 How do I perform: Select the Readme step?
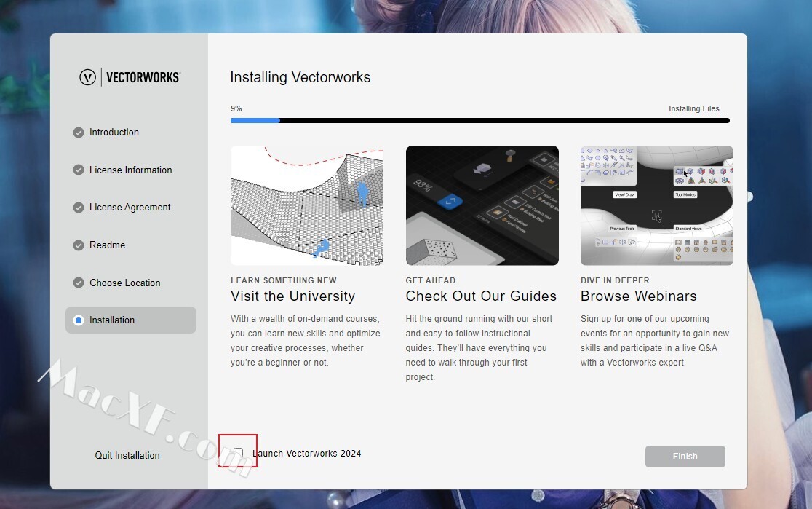[x=107, y=245]
